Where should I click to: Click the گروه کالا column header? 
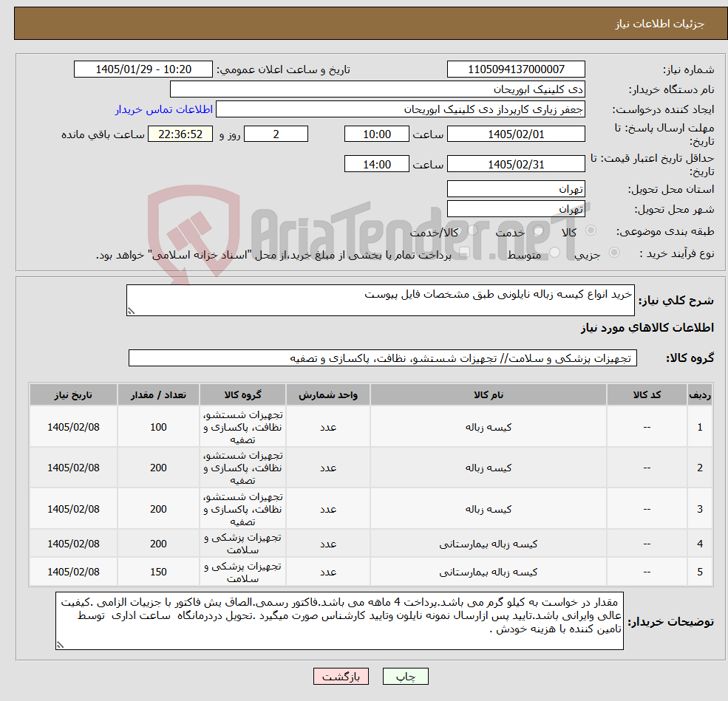coord(243,394)
